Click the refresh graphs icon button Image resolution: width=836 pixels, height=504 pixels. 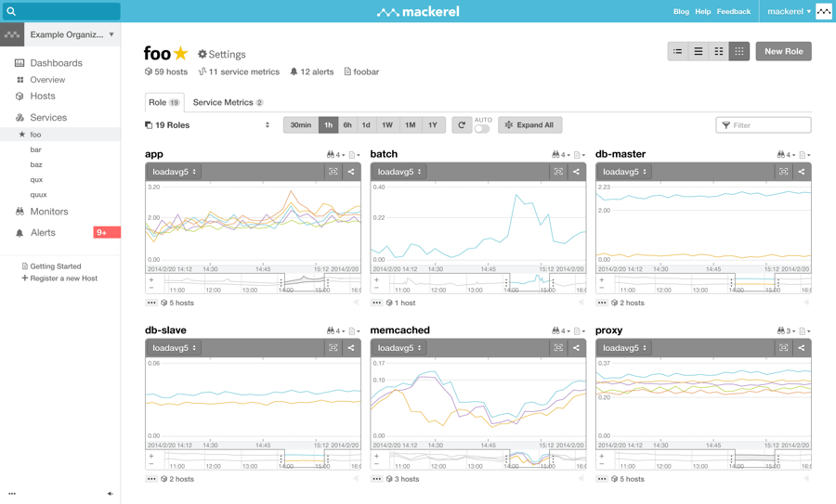coord(461,125)
